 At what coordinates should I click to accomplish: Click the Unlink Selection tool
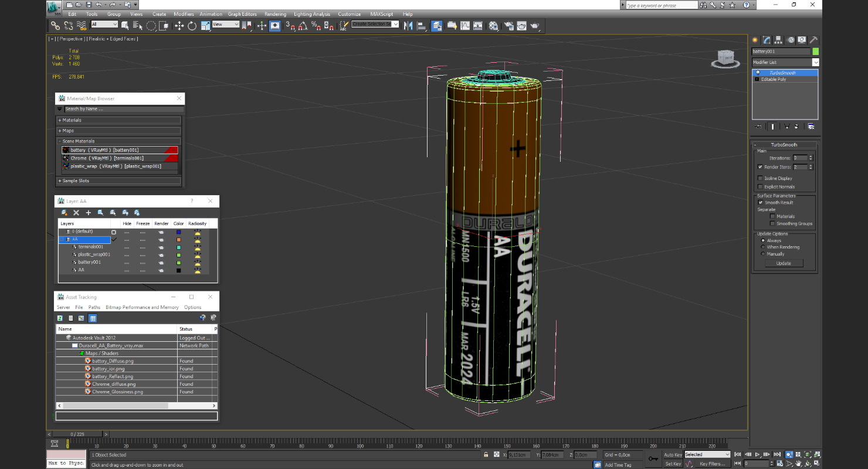(x=68, y=25)
